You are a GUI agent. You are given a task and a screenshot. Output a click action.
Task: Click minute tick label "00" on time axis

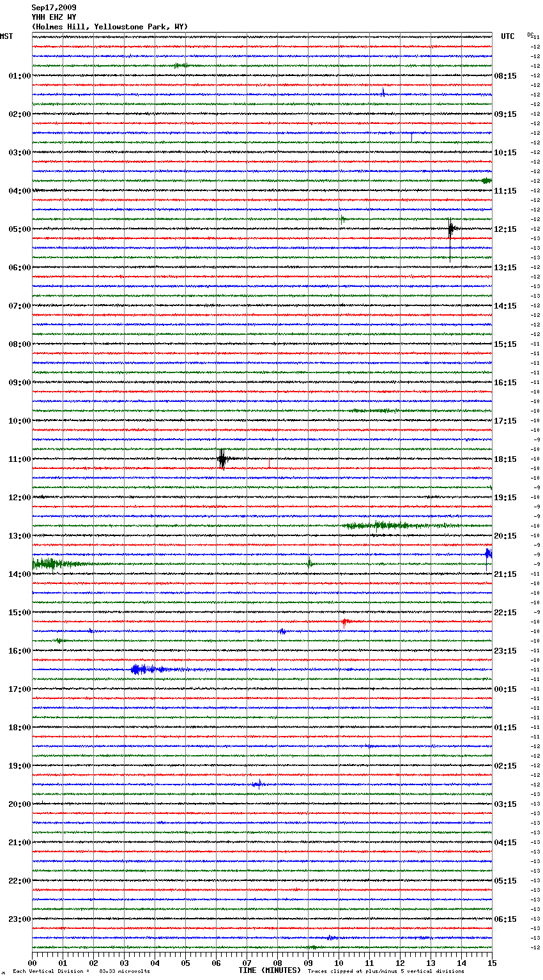[x=33, y=963]
